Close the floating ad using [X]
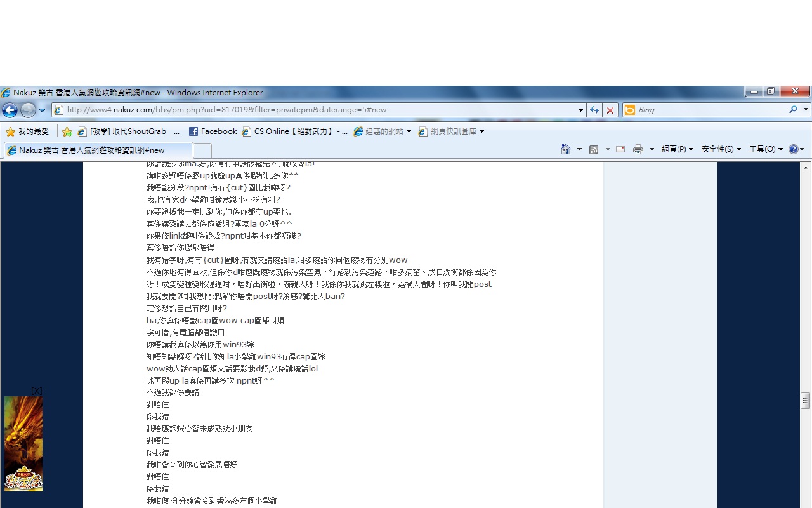 [x=37, y=391]
